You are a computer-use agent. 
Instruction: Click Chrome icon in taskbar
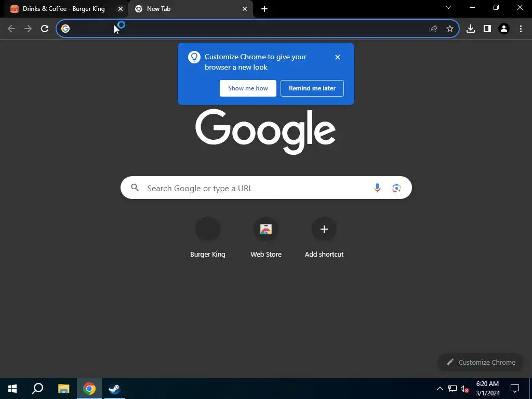coord(89,389)
